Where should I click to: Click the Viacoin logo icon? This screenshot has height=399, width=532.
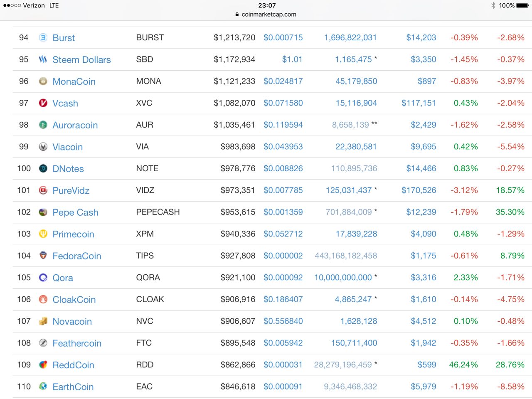click(43, 147)
